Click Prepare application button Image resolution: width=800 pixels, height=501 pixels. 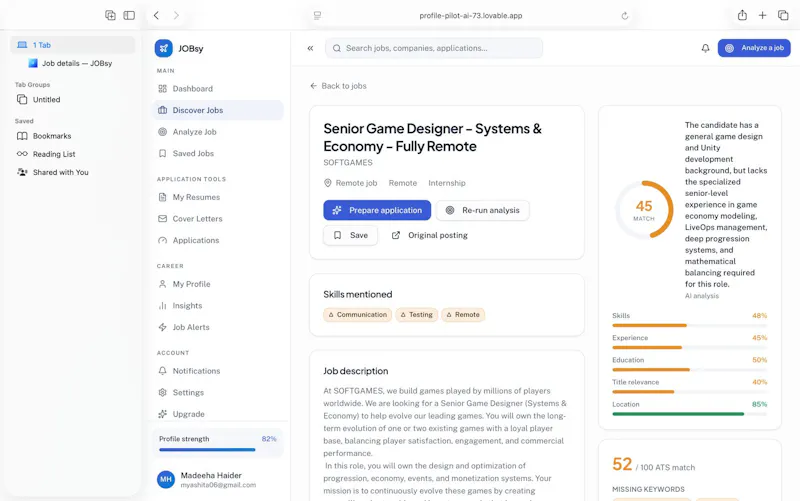click(377, 210)
